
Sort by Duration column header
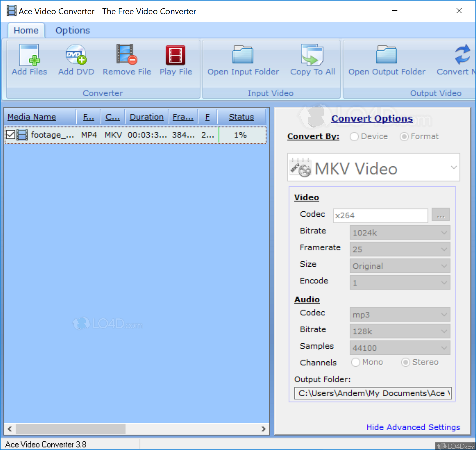[147, 117]
